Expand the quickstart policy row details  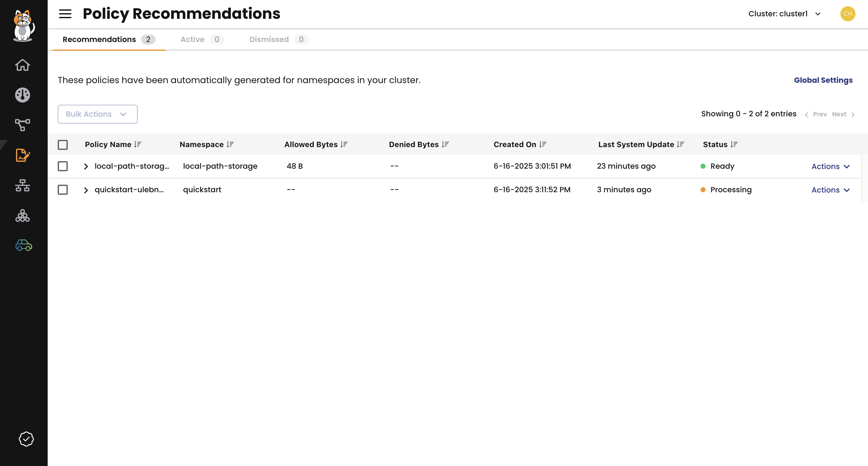86,190
